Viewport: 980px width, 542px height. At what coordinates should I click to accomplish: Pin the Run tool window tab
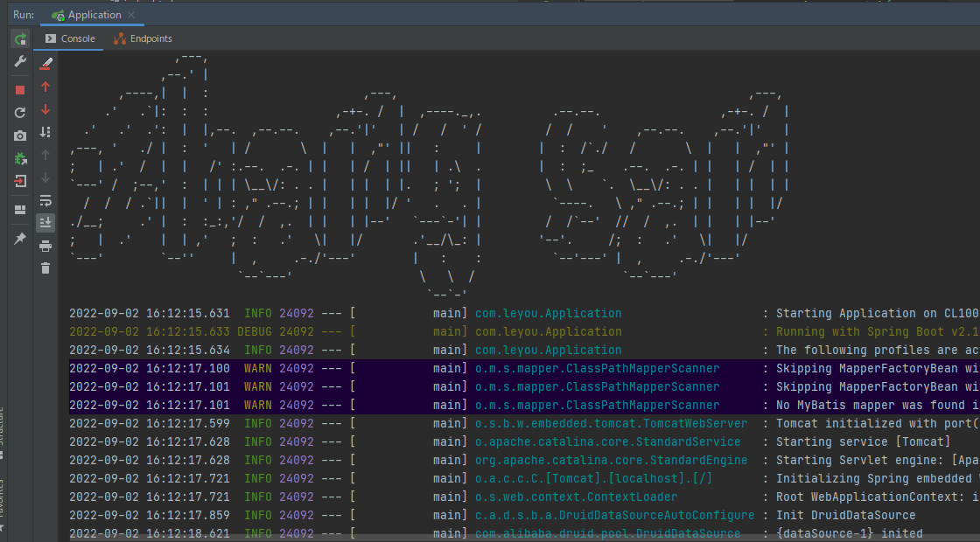point(19,237)
